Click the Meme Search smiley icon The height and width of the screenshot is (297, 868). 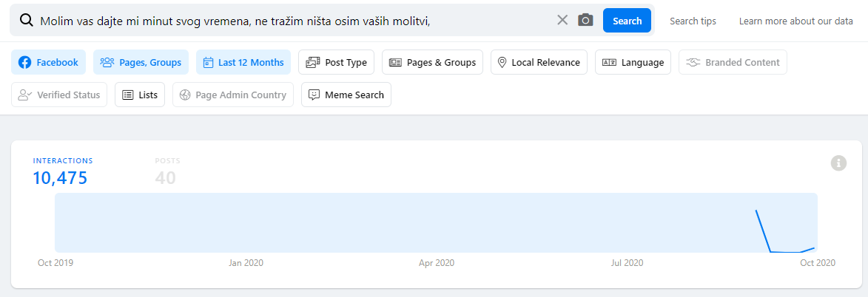[x=314, y=95]
